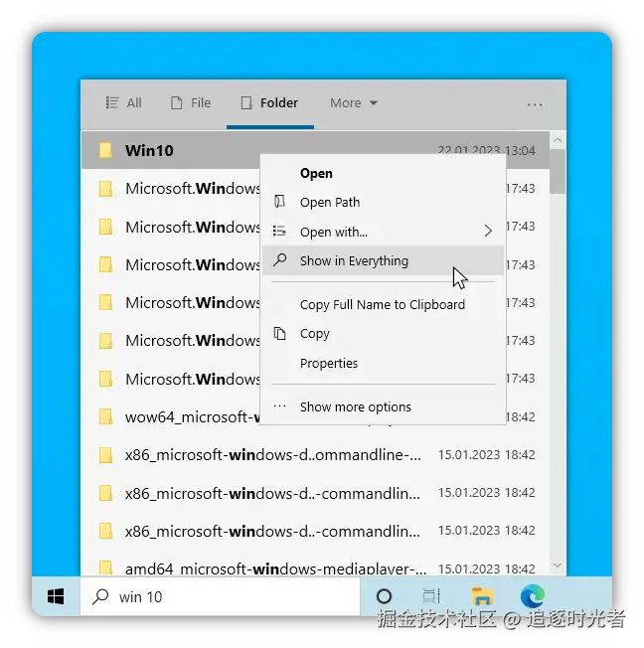Click the Copy pages icon
This screenshot has height=648, width=644.
pyautogui.click(x=280, y=333)
